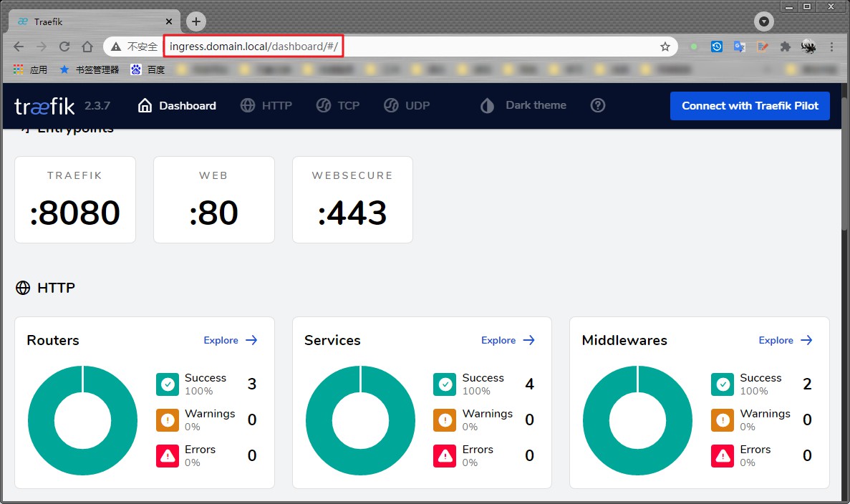Click the Routers warnings icon
850x504 pixels.
[x=168, y=420]
